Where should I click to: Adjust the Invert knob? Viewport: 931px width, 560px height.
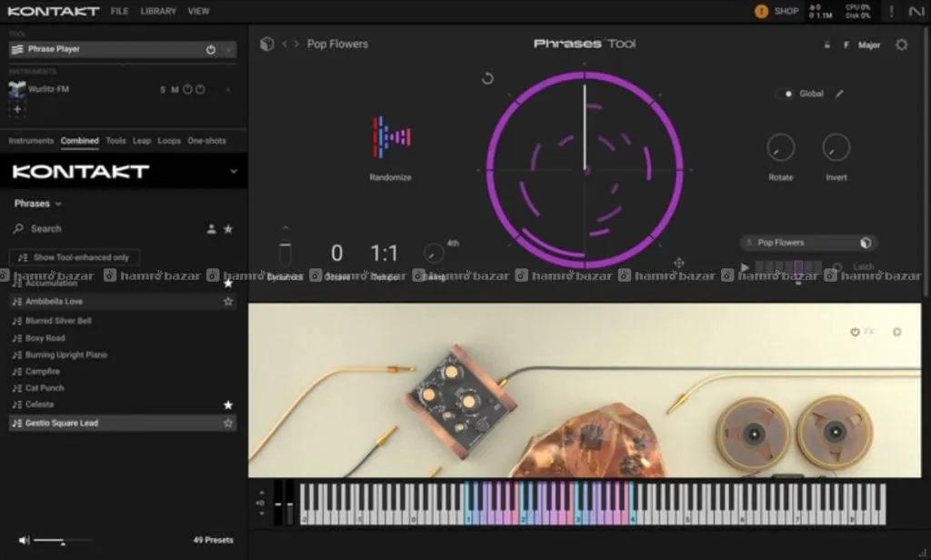click(836, 147)
